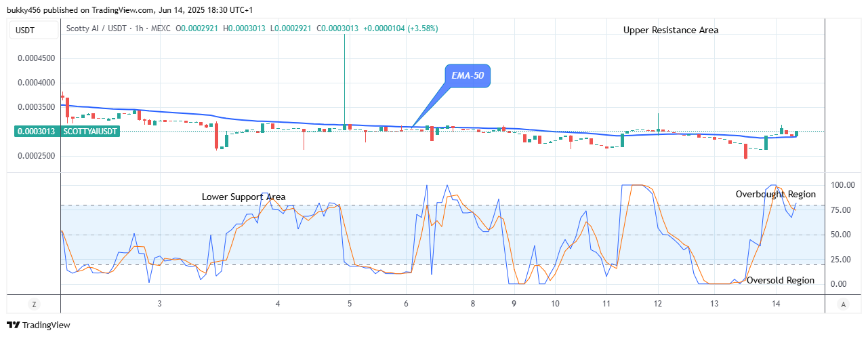Click the Upper Resistance Area text
The image size is (868, 337).
pyautogui.click(x=671, y=30)
